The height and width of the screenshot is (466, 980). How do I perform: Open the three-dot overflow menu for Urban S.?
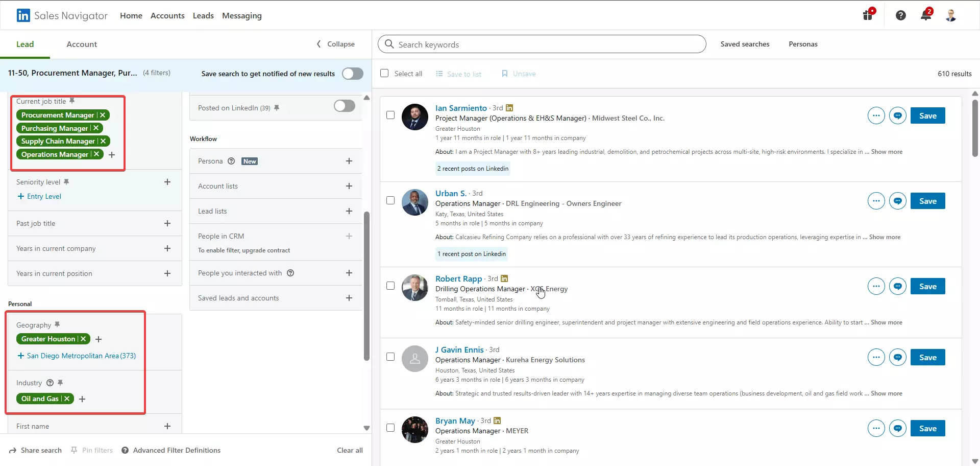(x=876, y=201)
